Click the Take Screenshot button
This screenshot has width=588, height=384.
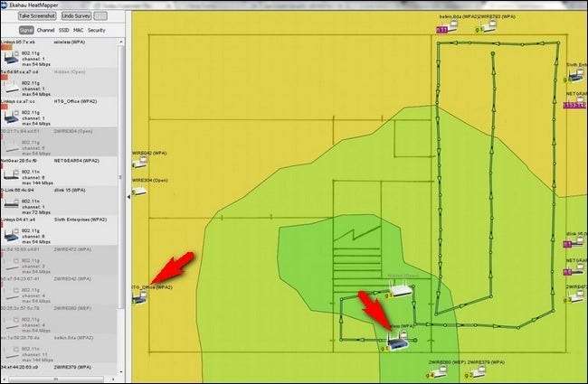pos(37,16)
